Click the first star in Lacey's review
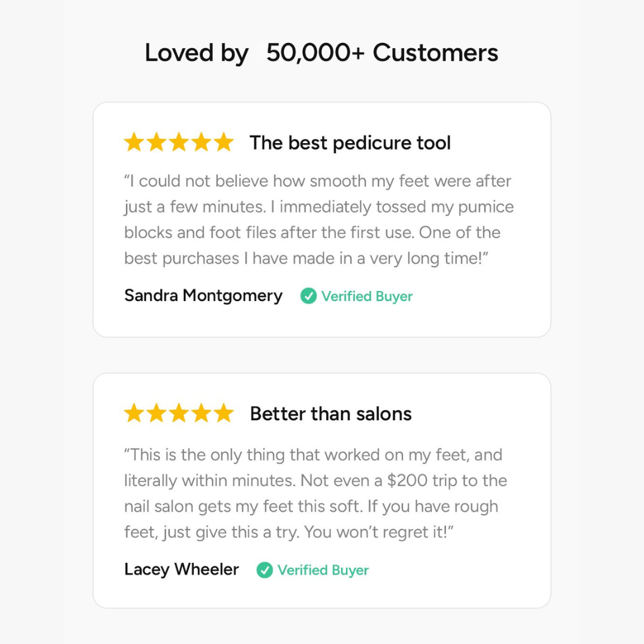 tap(134, 413)
